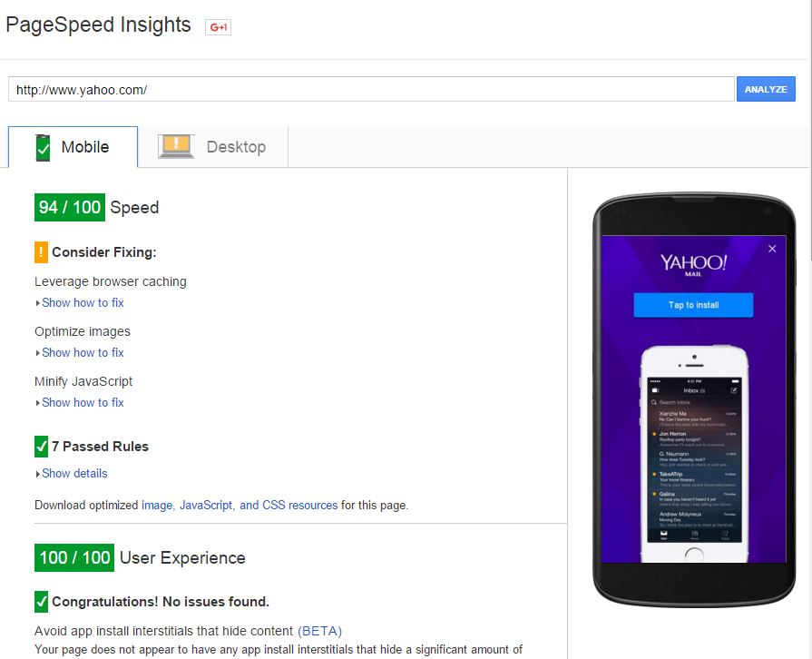Click the G+1 share button
This screenshot has height=659, width=812.
point(218,27)
